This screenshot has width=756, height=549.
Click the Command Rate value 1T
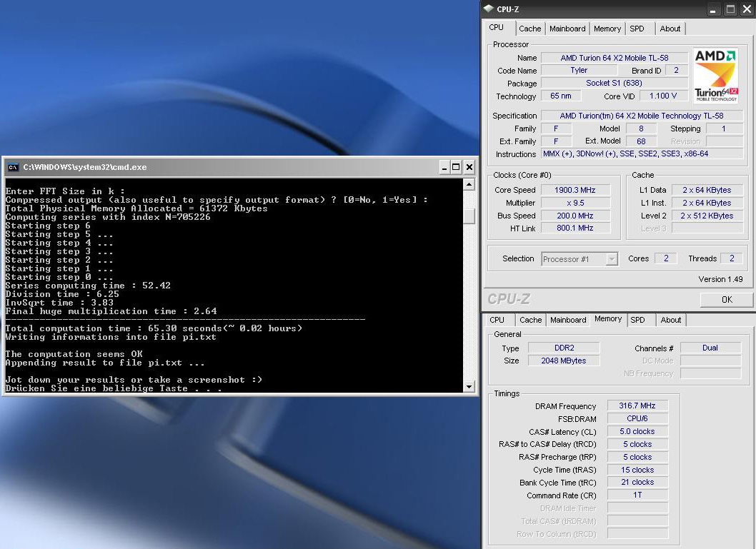(x=637, y=495)
